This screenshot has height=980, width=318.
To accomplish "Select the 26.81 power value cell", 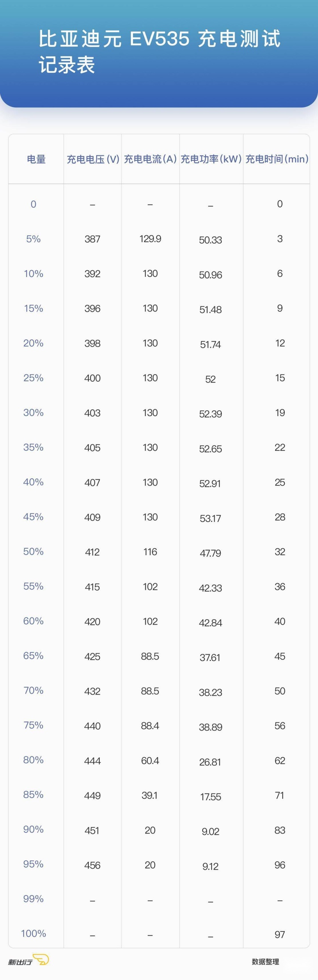I will (210, 762).
